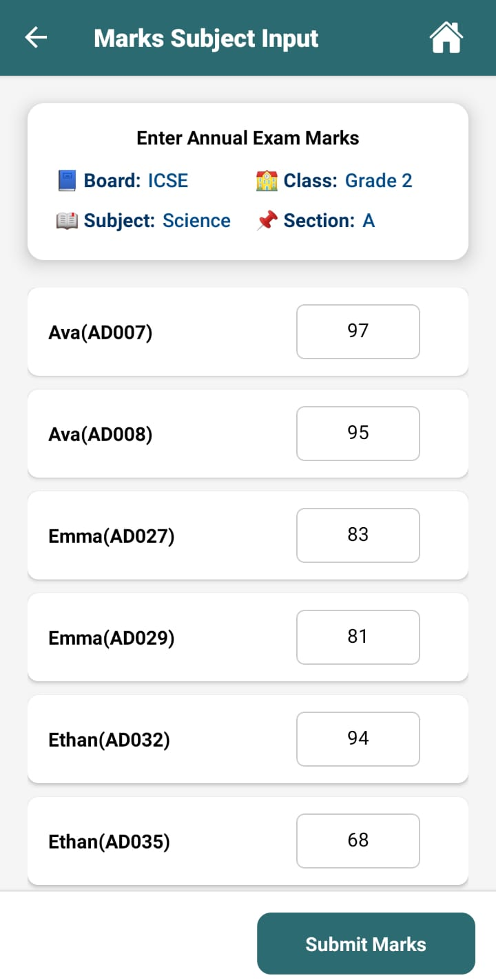Image resolution: width=496 pixels, height=980 pixels.
Task: Tap the school building Class icon
Action: tap(267, 181)
